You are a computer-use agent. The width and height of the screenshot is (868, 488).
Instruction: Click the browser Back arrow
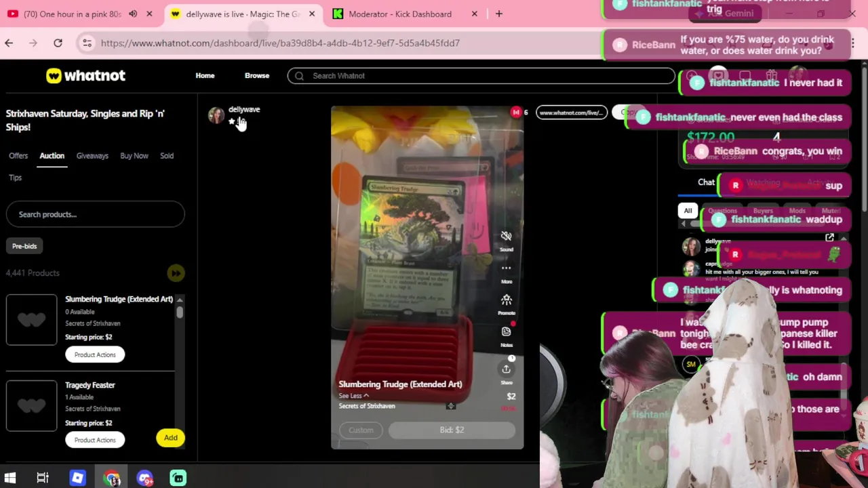pyautogui.click(x=9, y=43)
